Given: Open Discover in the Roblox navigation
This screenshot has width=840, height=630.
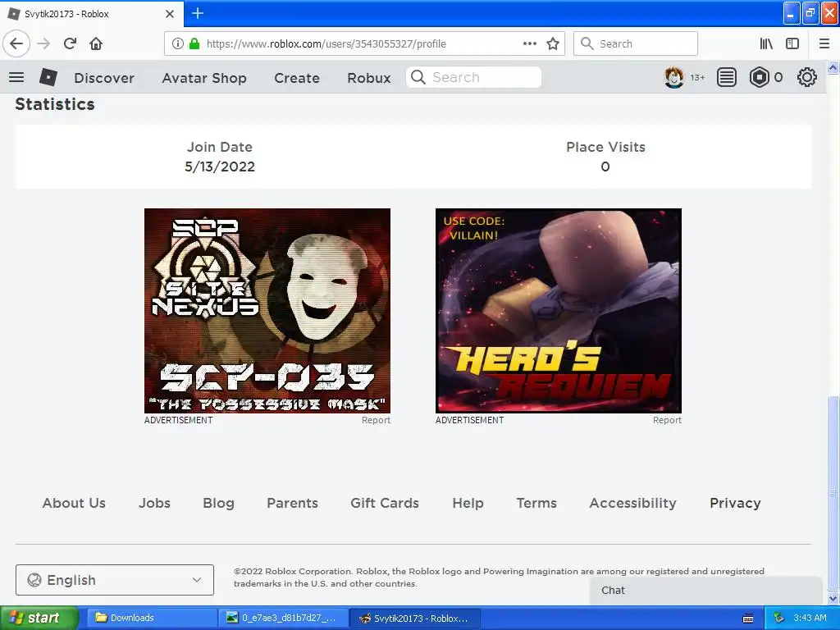Looking at the screenshot, I should point(104,78).
